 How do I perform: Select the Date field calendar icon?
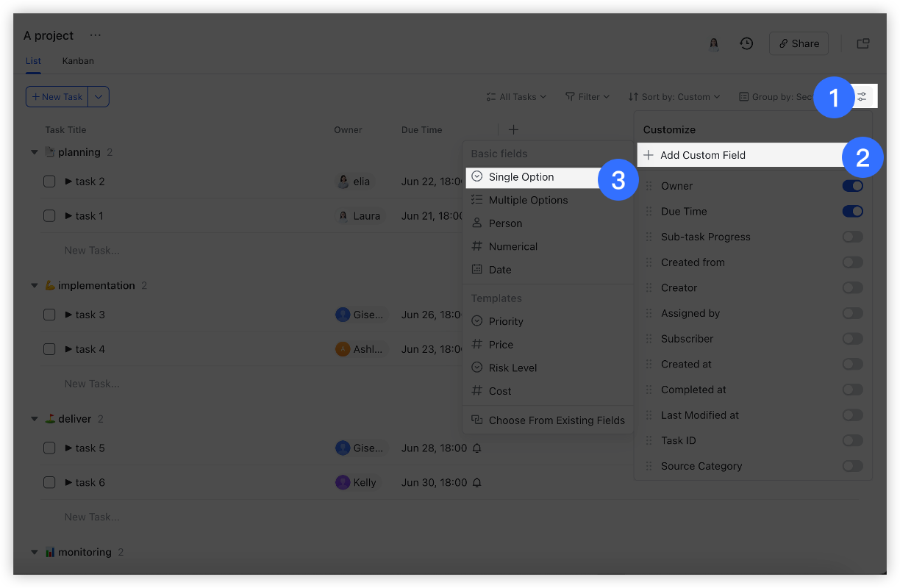click(477, 270)
